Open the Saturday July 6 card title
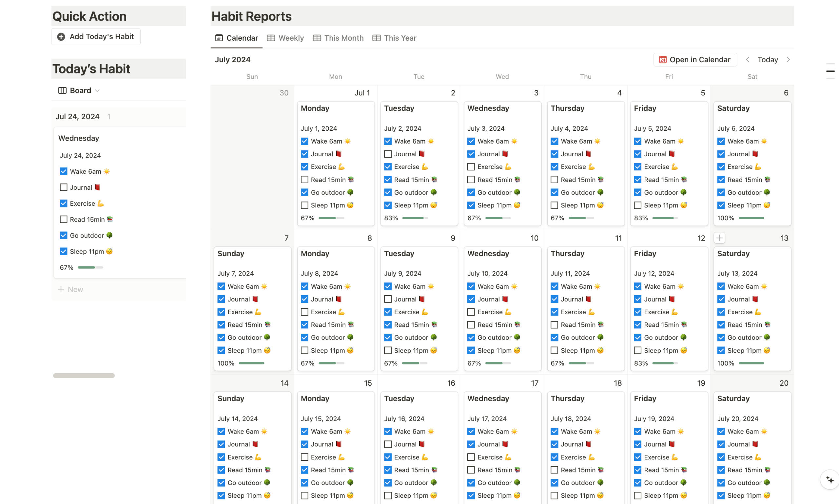Image resolution: width=839 pixels, height=504 pixels. [733, 108]
